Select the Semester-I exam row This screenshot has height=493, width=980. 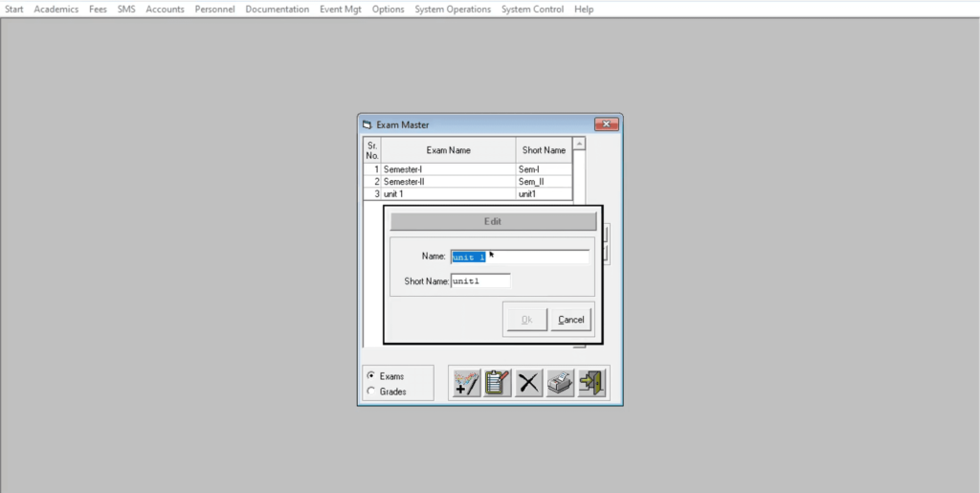coord(467,169)
